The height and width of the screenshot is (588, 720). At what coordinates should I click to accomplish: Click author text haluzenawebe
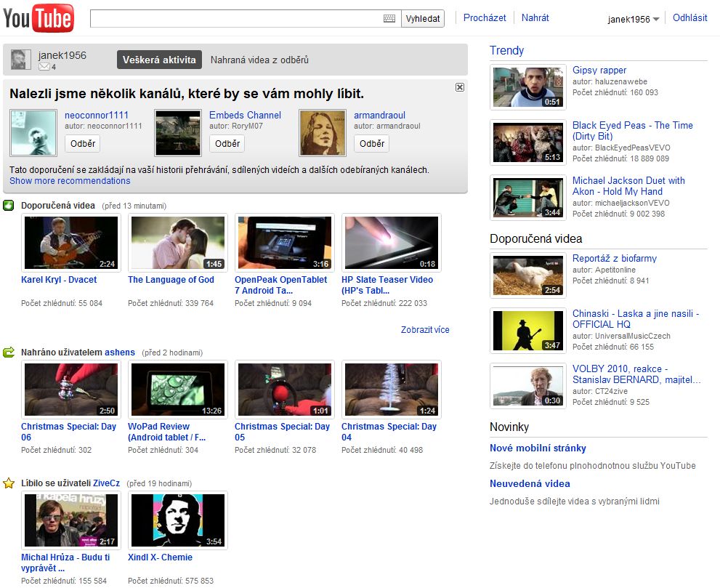[x=620, y=82]
